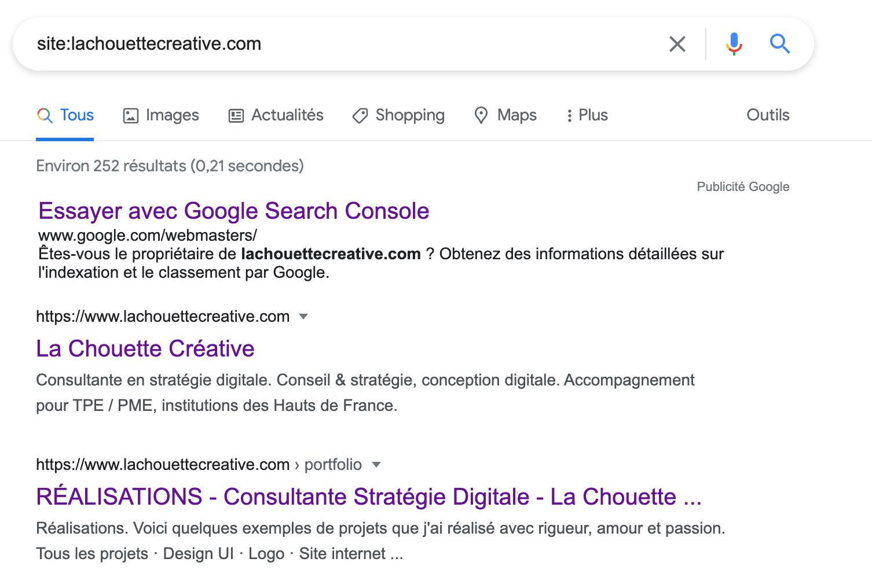872x588 pixels.
Task: Open the Actualités tab
Action: [x=276, y=115]
